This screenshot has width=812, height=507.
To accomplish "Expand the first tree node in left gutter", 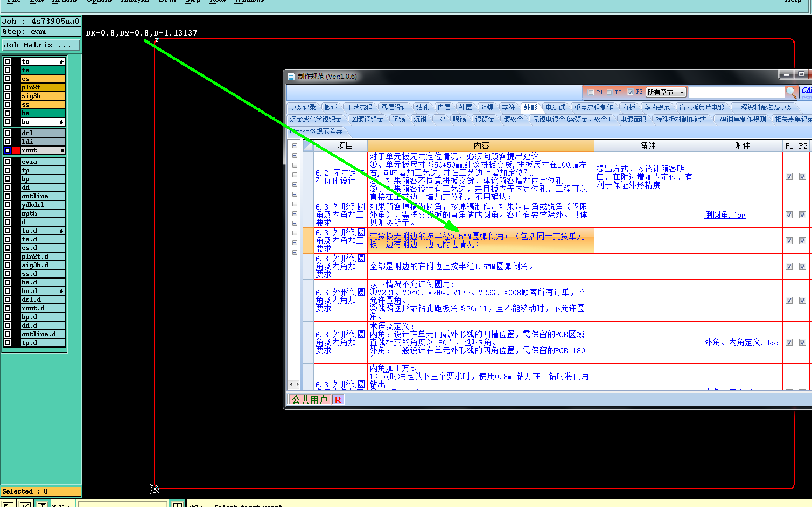I will pos(295,145).
